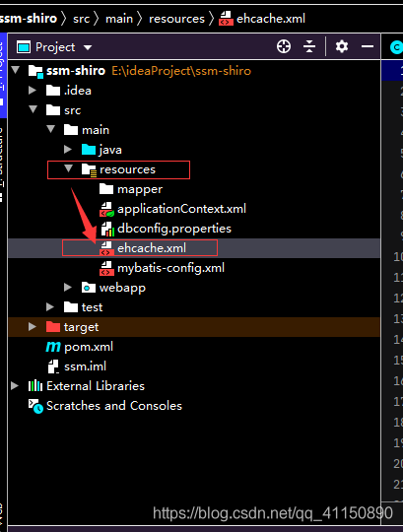Viewport: 403px width, 532px height.
Task: Click the Collapse All icon in Project panel
Action: [309, 46]
